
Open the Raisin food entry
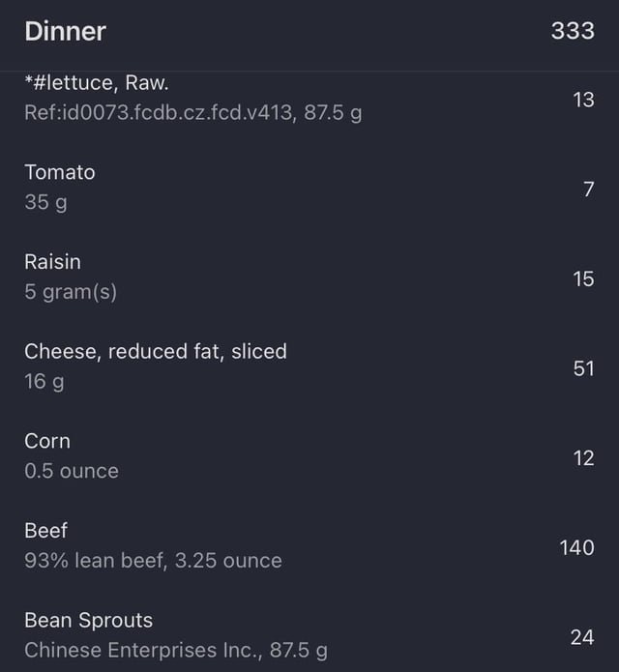[x=309, y=278]
